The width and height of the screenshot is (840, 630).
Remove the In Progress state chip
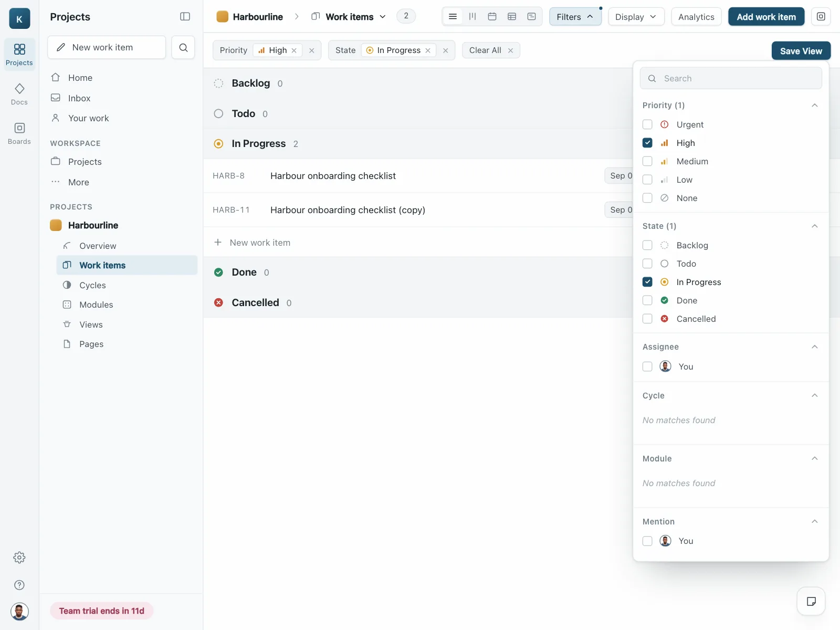pos(428,50)
